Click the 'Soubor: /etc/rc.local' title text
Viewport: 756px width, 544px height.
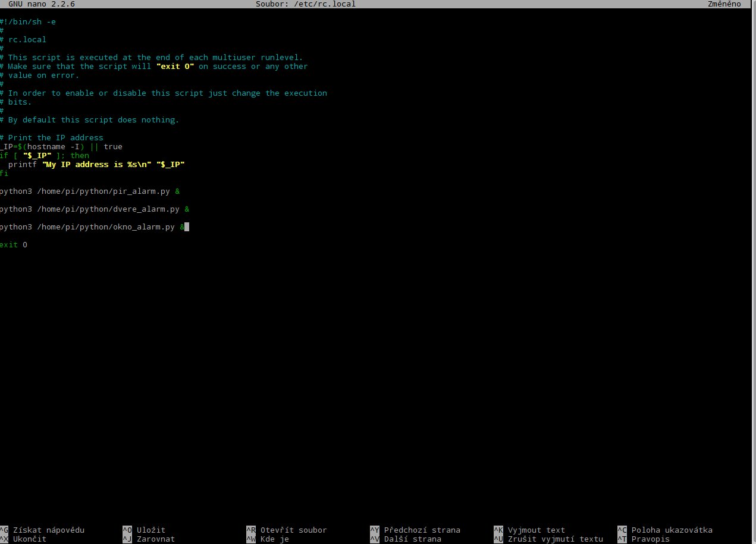tap(305, 4)
